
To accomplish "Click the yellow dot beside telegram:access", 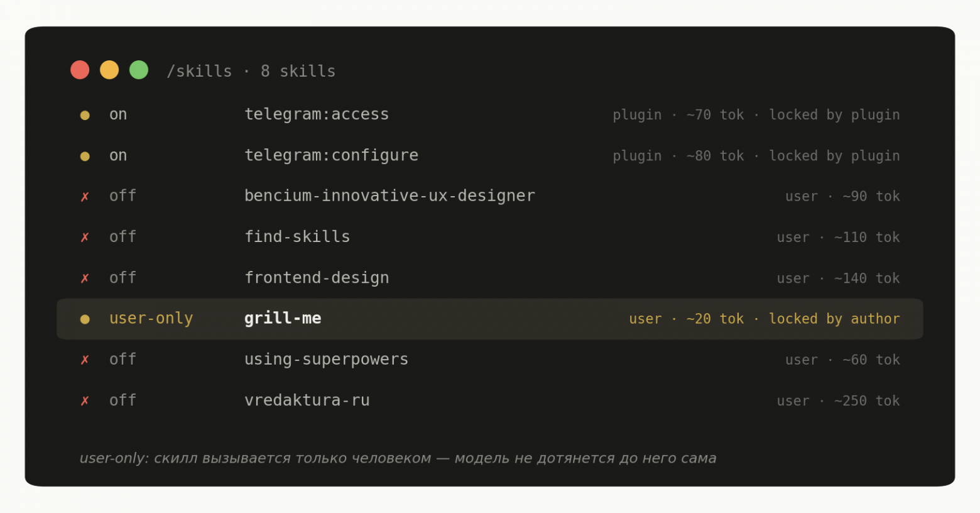I will point(85,115).
